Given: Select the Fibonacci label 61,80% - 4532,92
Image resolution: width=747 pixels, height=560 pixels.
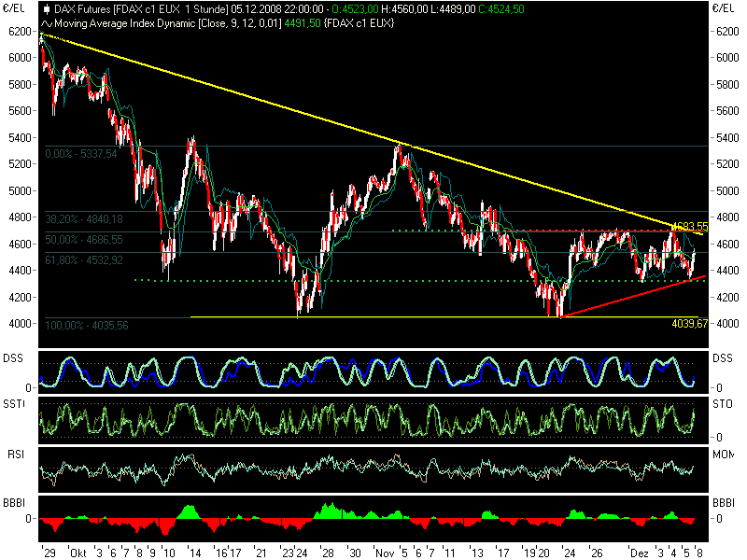Looking at the screenshot, I should coord(84,260).
